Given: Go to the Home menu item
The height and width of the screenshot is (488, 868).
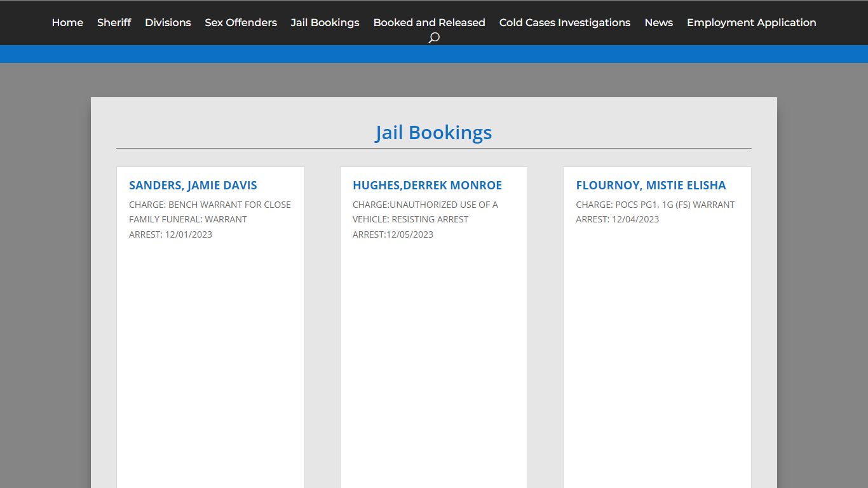Looking at the screenshot, I should (x=67, y=22).
